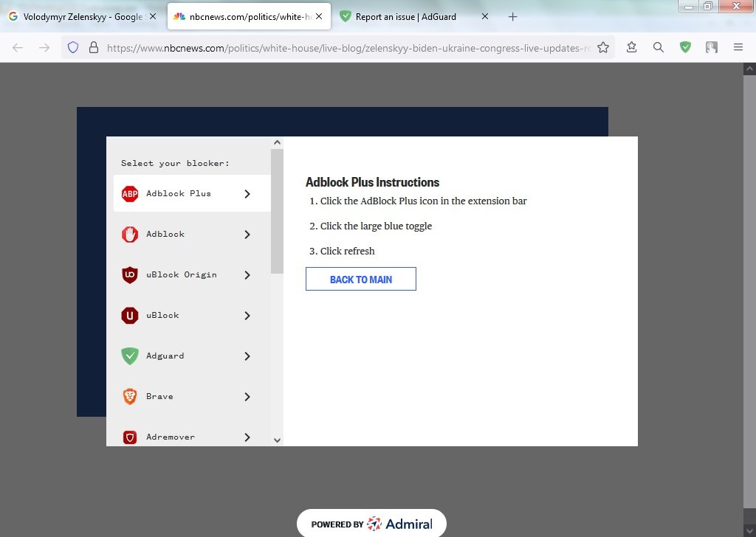Expand the Adblock Plus entry chevron
This screenshot has height=537, width=756.
click(x=247, y=193)
